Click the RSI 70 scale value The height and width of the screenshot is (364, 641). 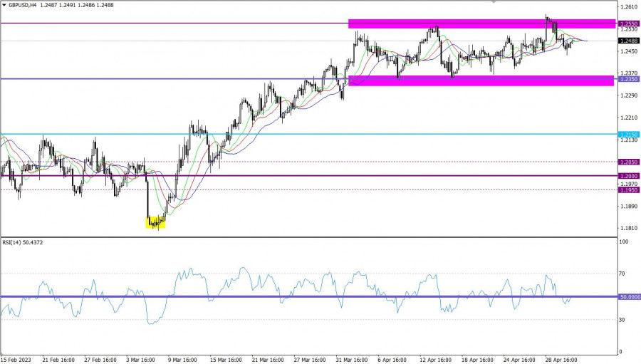(625, 274)
